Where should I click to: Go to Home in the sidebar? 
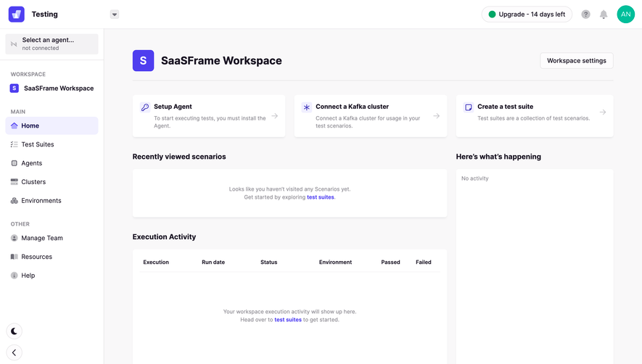click(52, 125)
